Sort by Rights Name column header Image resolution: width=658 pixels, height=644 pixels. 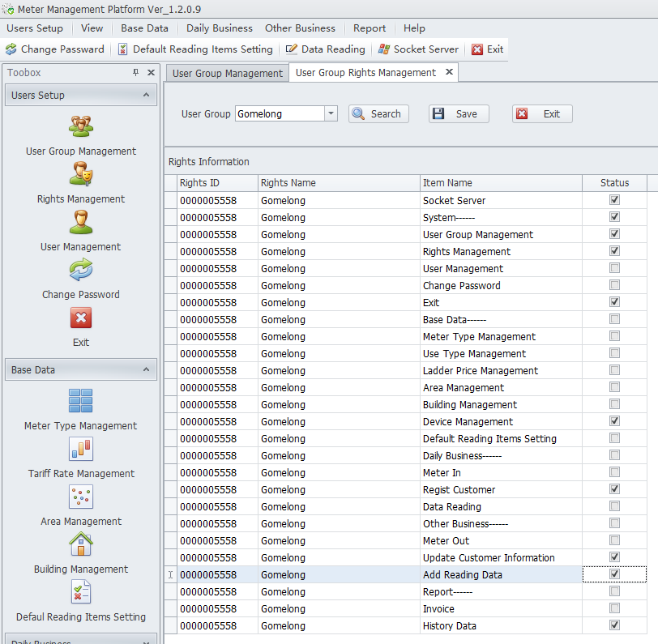point(339,183)
